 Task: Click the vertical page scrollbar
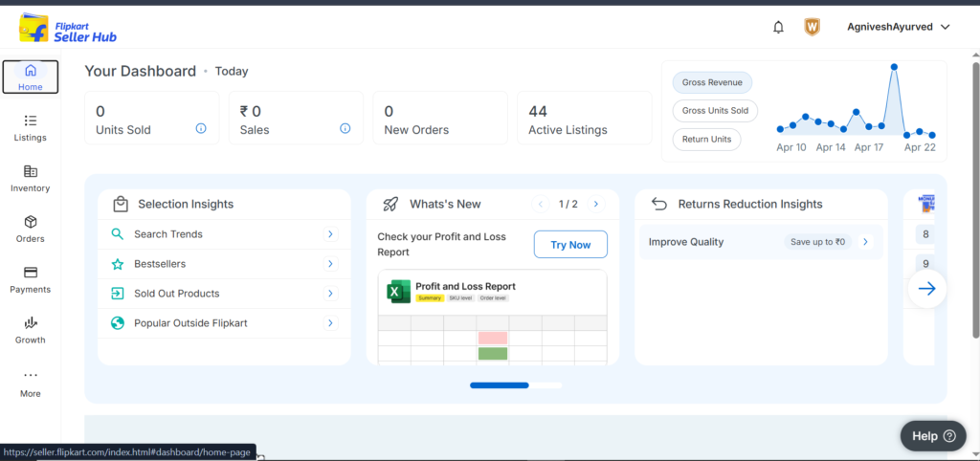point(975,200)
